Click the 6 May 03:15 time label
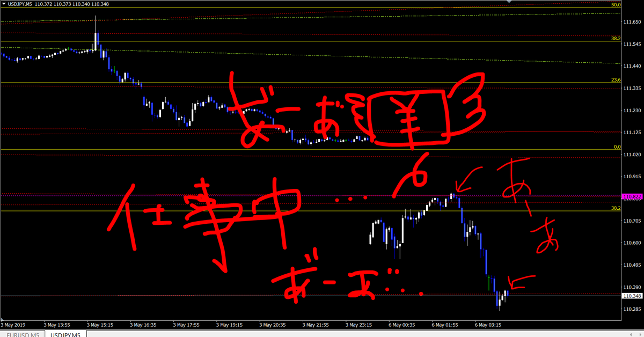The image size is (644, 337). [489, 325]
